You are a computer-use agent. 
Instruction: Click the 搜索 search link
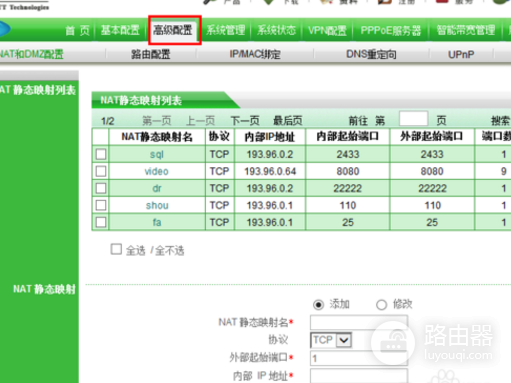click(501, 120)
